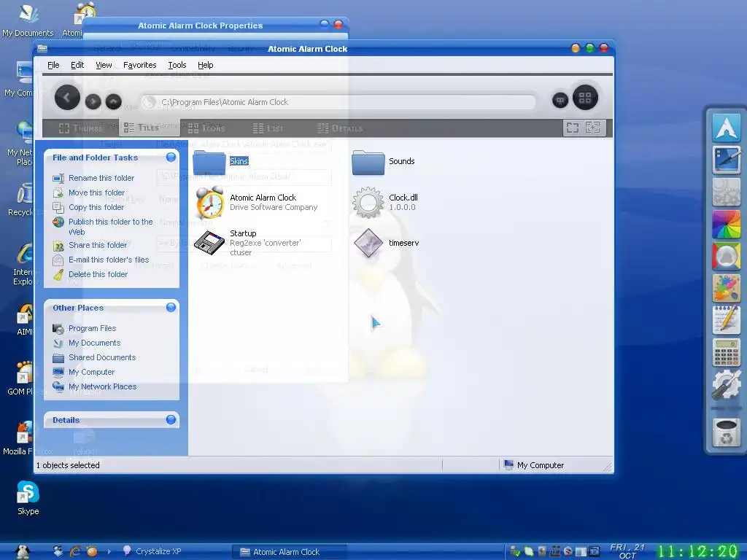This screenshot has height=560, width=747.
Task: Select the Startup floppy disk icon
Action: pos(209,243)
